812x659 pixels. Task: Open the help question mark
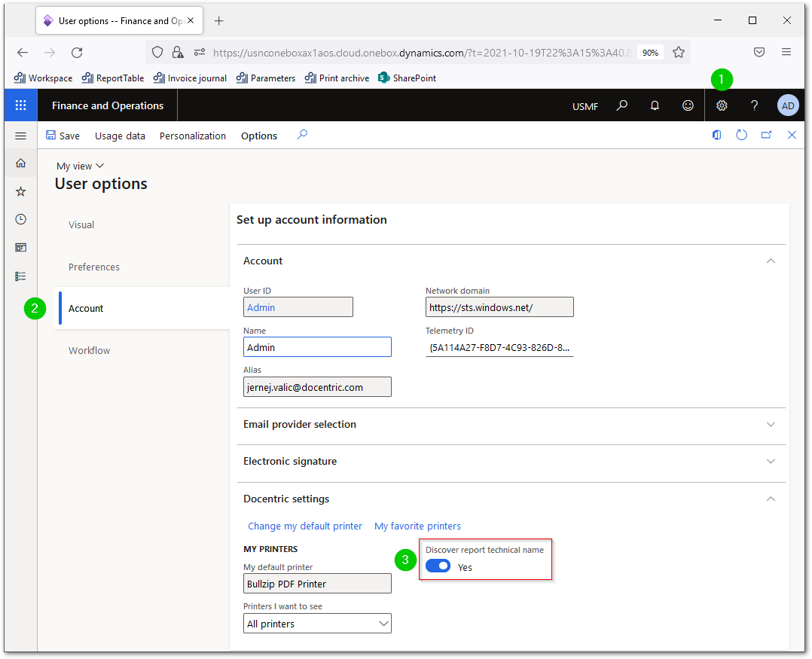coord(755,105)
